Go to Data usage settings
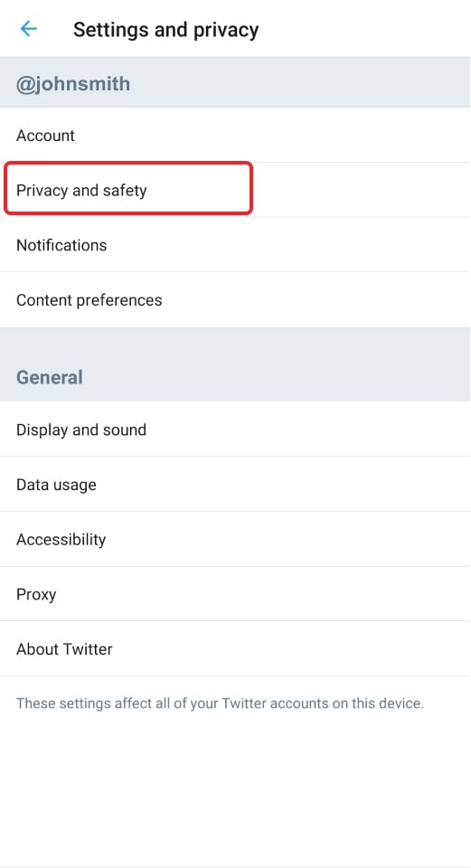471x868 pixels. point(235,485)
